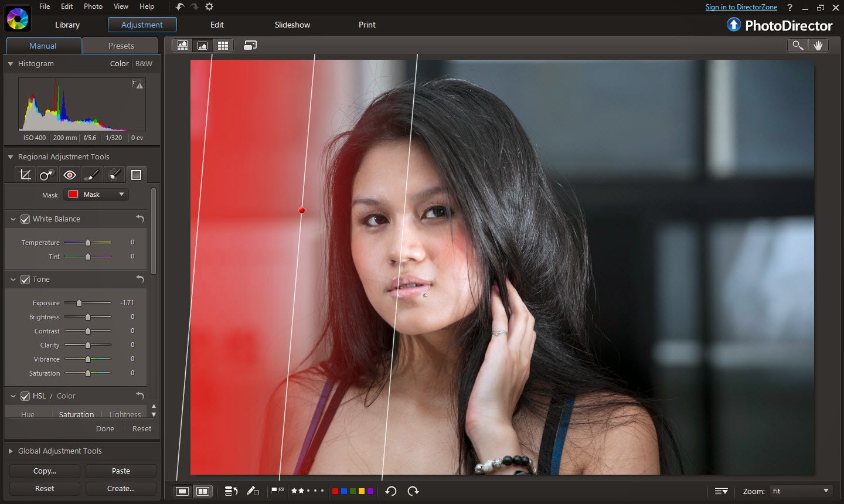Screen dimensions: 844x504
Task: Open preferences via the gear icon
Action: 209,6
